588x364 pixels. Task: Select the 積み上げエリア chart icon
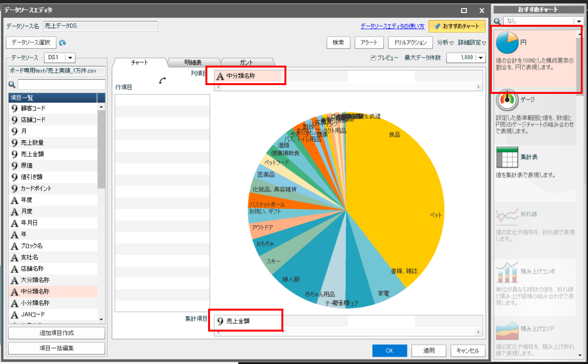tap(507, 330)
